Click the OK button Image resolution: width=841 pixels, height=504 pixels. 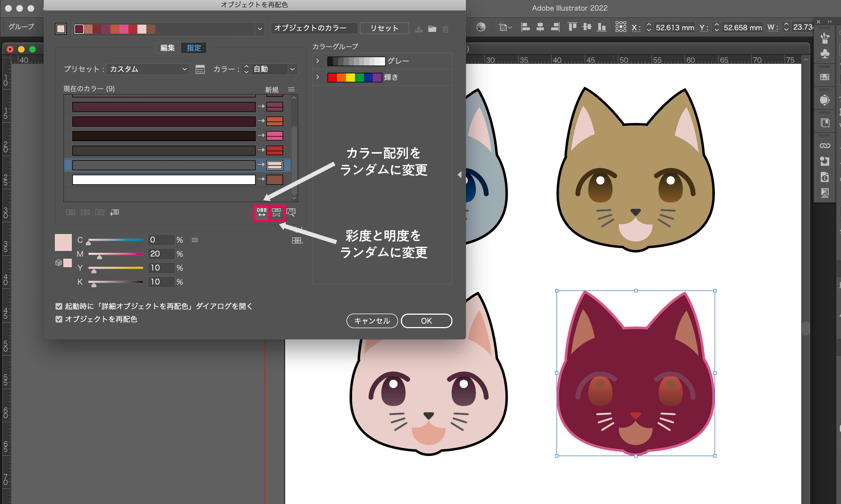[x=426, y=321]
